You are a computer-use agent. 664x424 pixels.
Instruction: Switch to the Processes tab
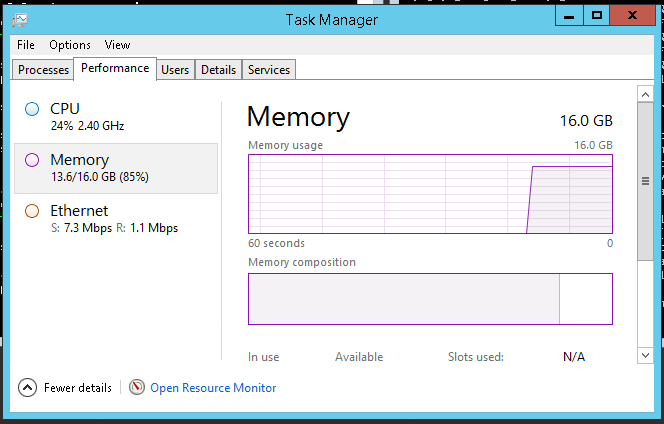[x=44, y=70]
